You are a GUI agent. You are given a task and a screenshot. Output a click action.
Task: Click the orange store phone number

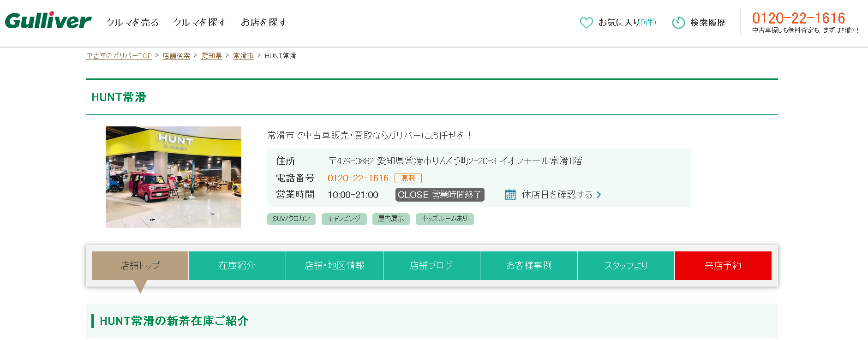click(x=358, y=178)
